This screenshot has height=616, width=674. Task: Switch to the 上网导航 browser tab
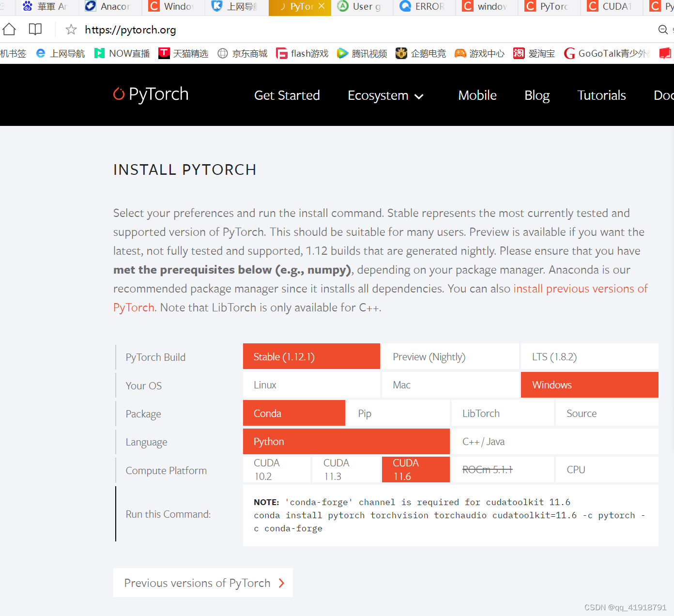pyautogui.click(x=237, y=7)
